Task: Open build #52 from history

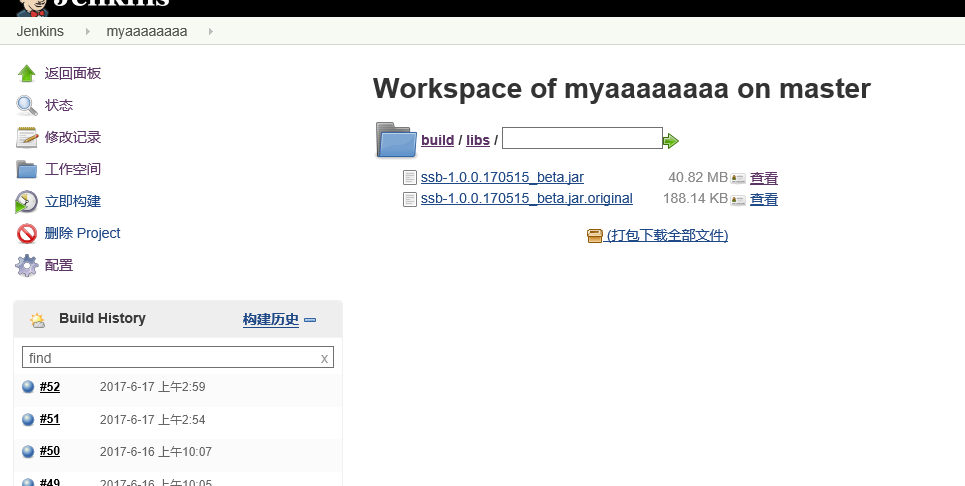Action: 50,387
